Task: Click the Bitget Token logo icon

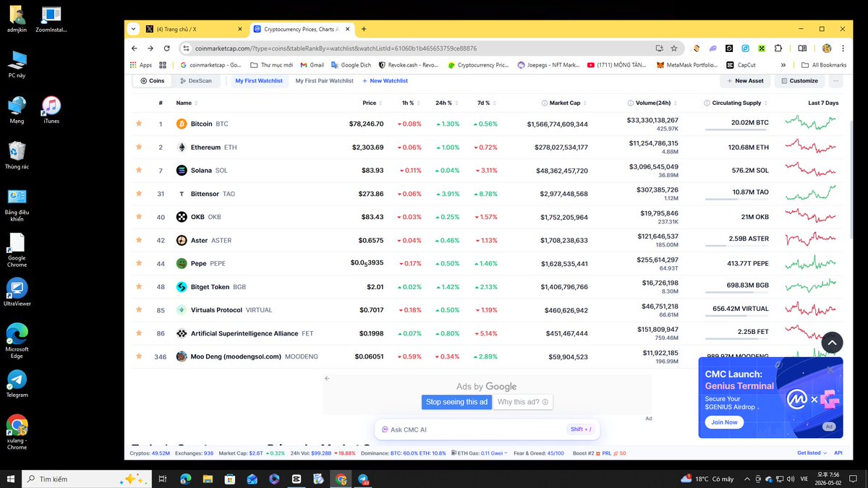Action: (182, 286)
